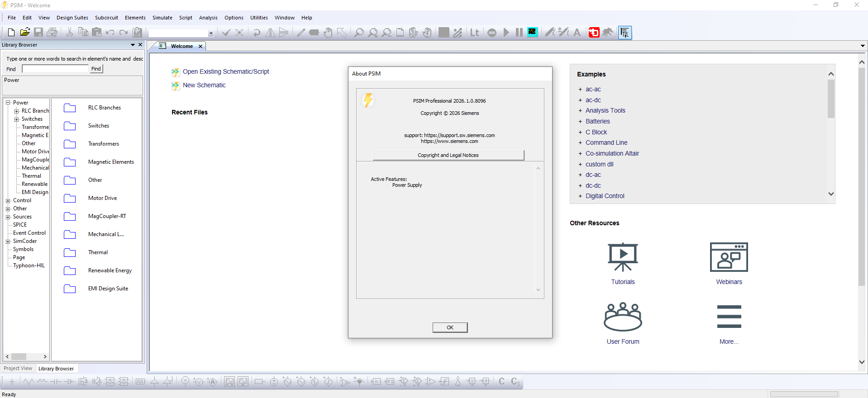Expand the ac-ac examples entry

pos(580,90)
